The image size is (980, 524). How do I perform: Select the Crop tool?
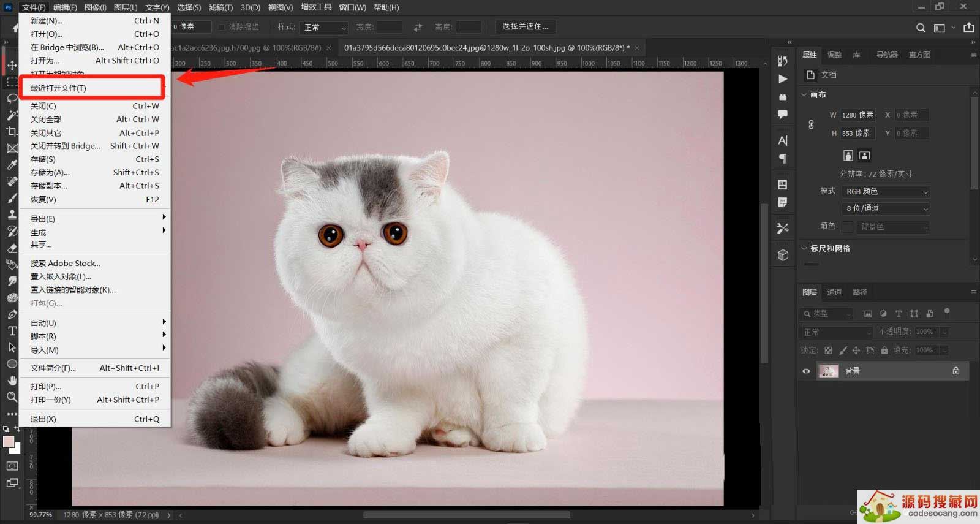12,131
